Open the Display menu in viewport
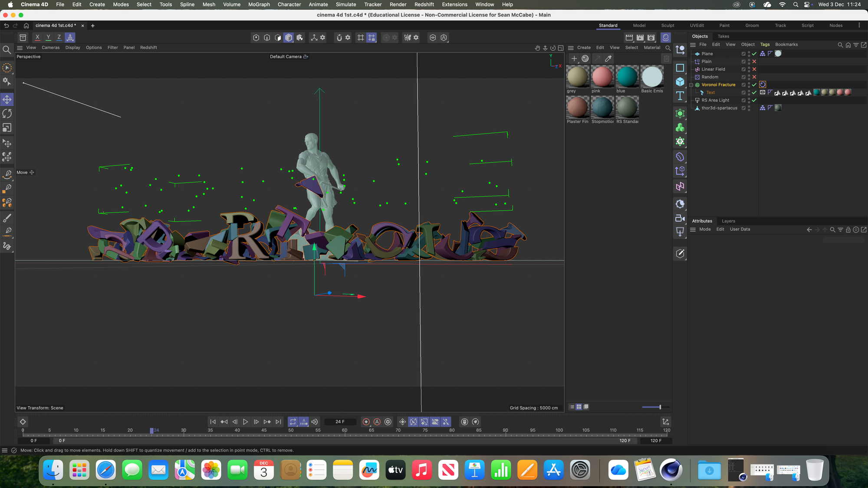This screenshot has height=488, width=868. pyautogui.click(x=72, y=48)
